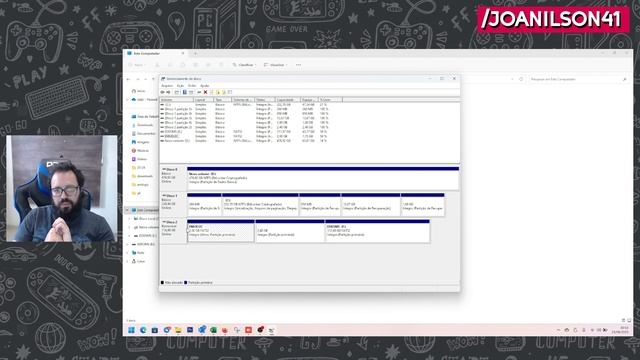Open Músicas in File Explorer sidebar

pyautogui.click(x=141, y=151)
